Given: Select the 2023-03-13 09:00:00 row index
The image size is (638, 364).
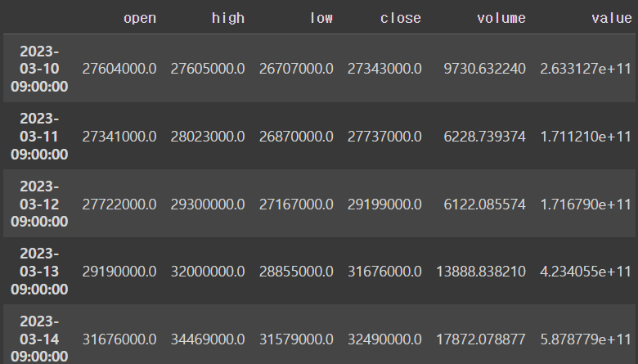Looking at the screenshot, I should (x=39, y=272).
